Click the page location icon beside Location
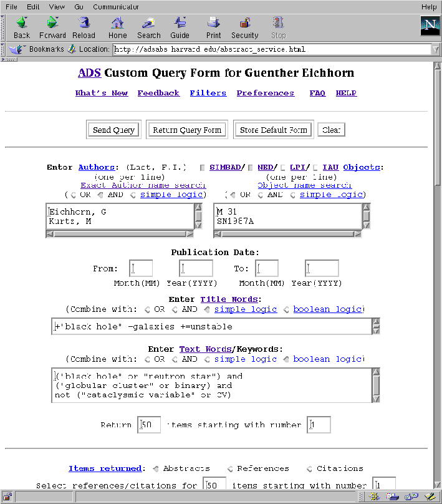Image resolution: width=442 pixels, height=504 pixels. pos(72,49)
